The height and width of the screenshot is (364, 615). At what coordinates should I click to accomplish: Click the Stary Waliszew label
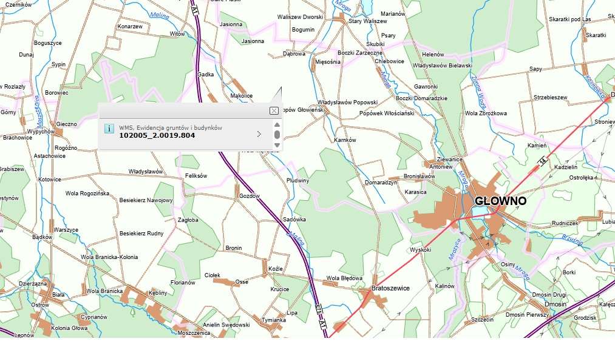click(367, 21)
